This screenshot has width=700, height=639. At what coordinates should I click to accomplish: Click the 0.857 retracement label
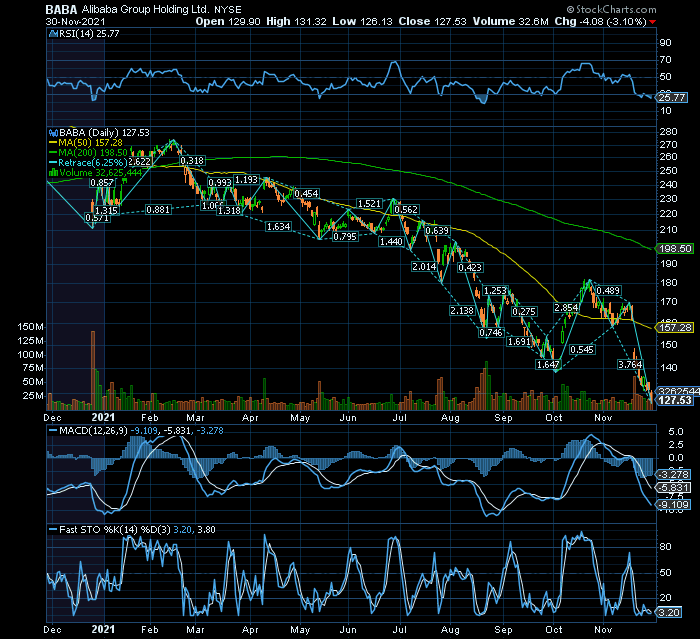coord(102,183)
